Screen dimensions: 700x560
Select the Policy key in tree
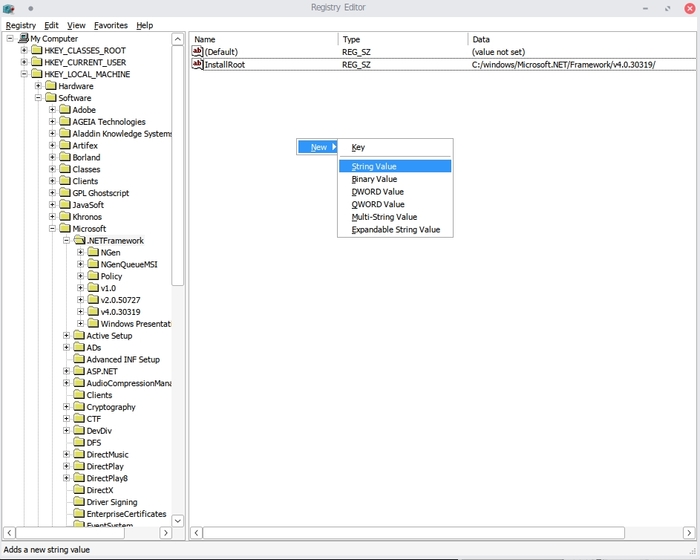pyautogui.click(x=111, y=276)
